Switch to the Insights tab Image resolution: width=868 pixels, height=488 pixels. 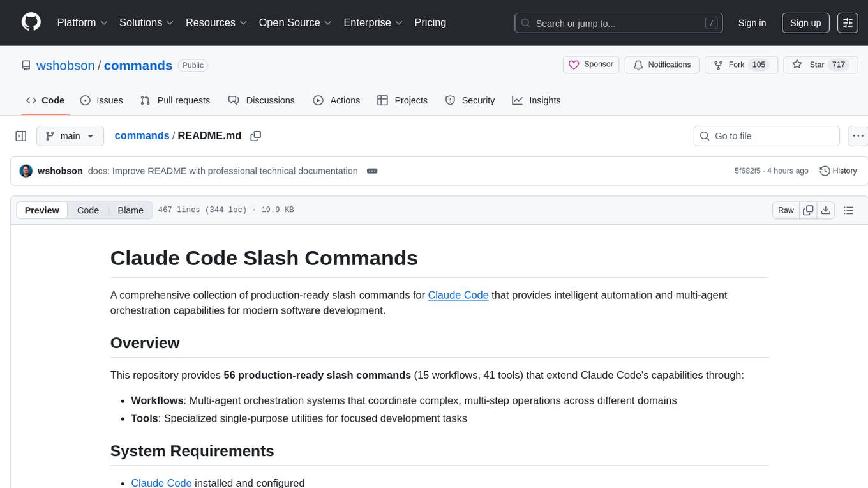click(536, 100)
